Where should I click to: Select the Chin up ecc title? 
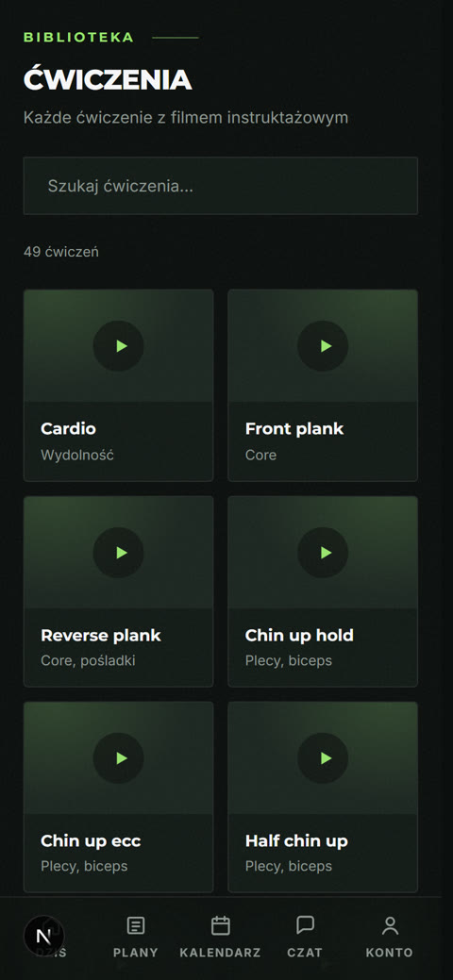tap(91, 841)
